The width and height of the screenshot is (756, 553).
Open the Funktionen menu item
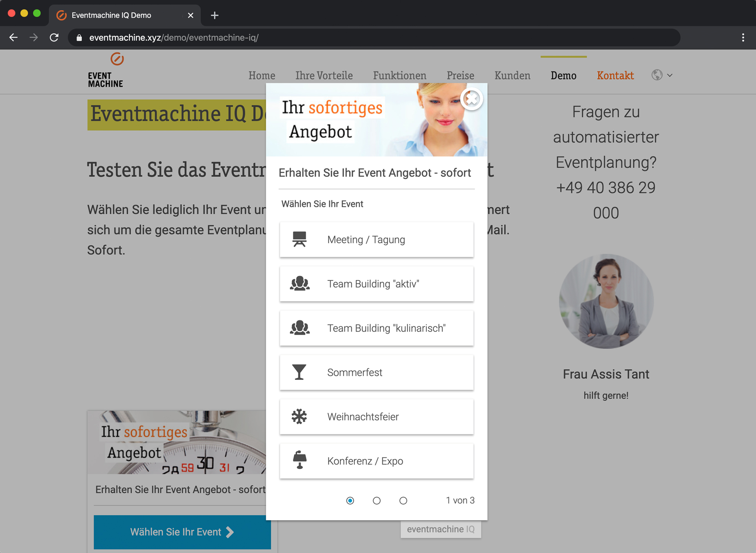tap(400, 76)
